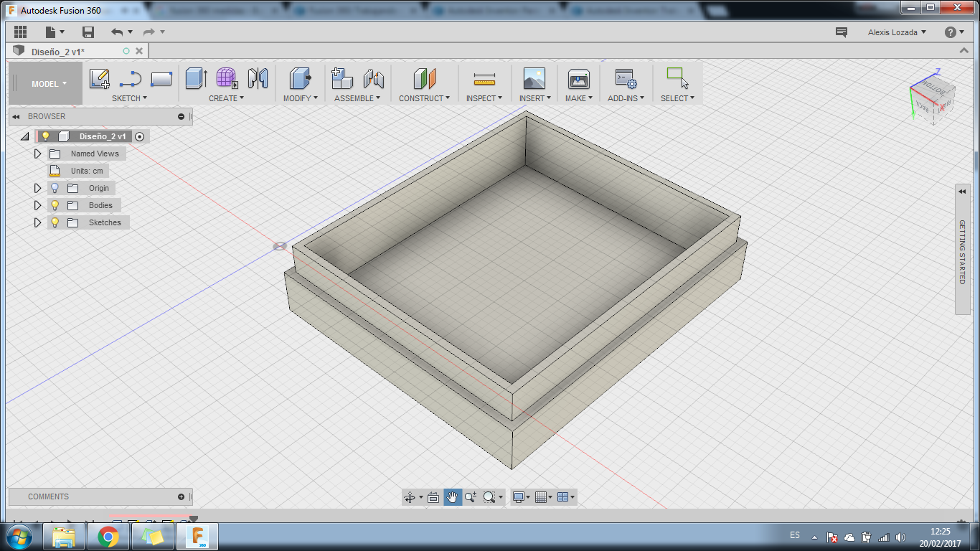Select the Joint tool icon
This screenshot has width=980, height=551.
374,78
